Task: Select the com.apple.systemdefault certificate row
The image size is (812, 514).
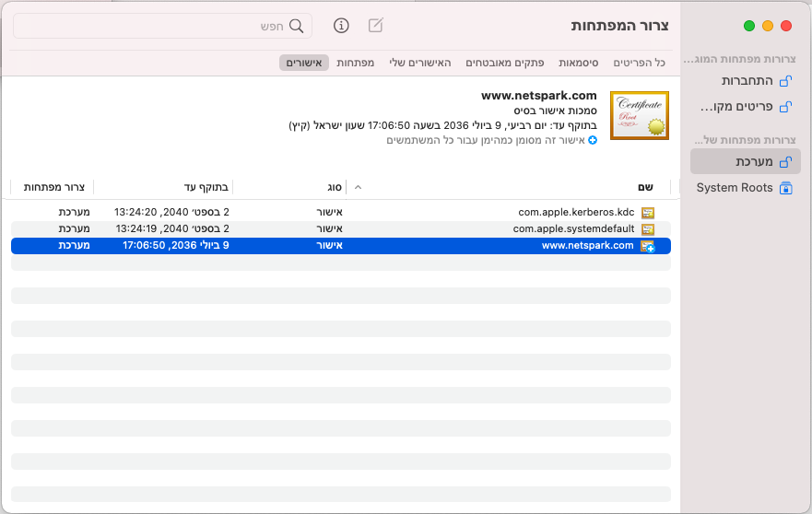Action: coord(341,228)
